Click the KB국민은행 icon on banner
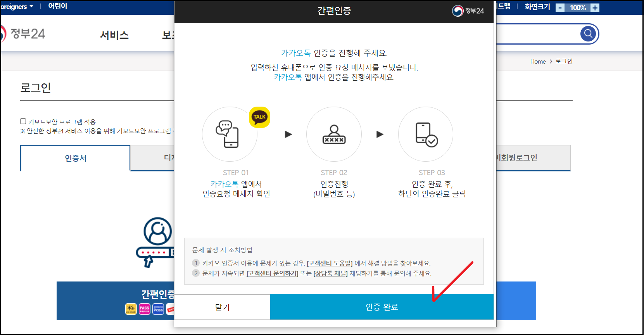 (131, 309)
